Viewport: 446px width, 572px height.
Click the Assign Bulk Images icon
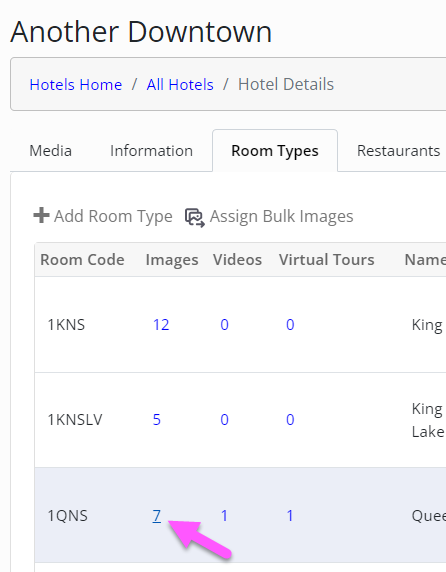coord(195,217)
